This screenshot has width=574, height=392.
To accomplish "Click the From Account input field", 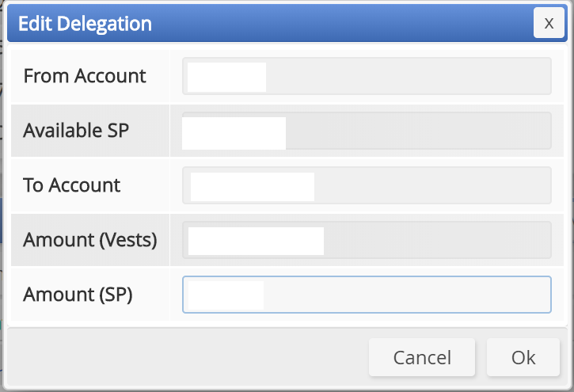I will click(367, 76).
